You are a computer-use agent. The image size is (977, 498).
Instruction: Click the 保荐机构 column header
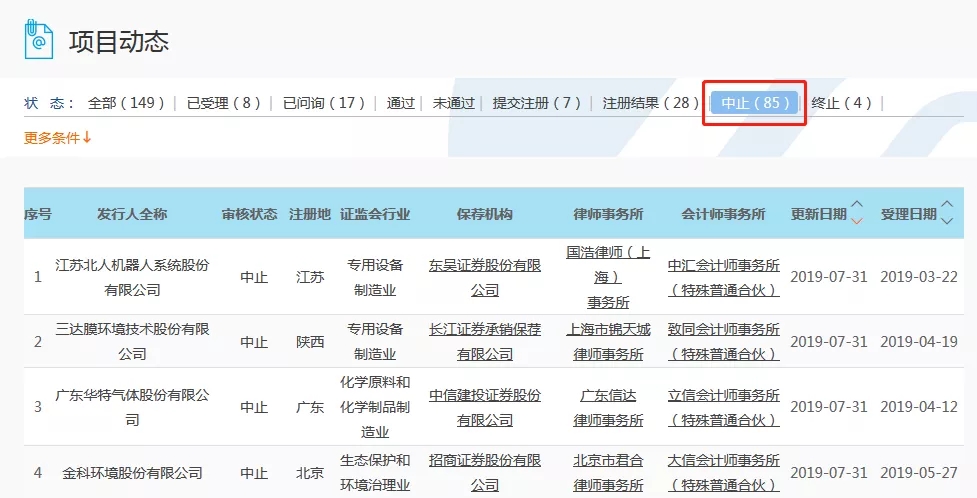pyautogui.click(x=485, y=214)
